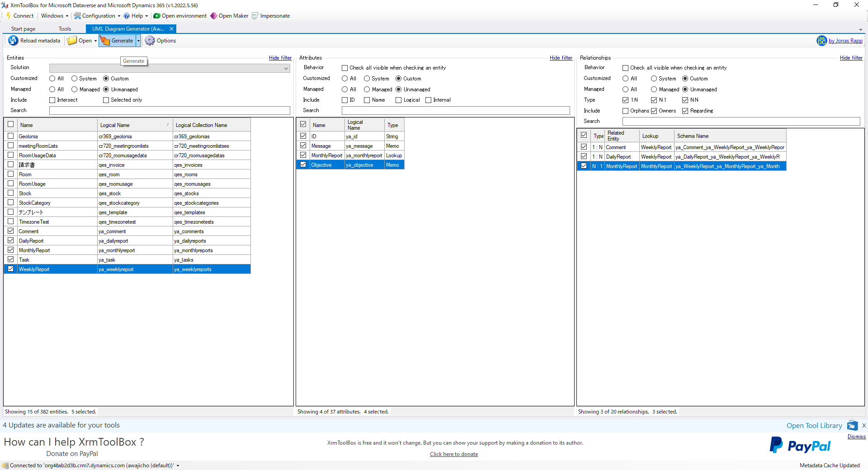Screen dimensions: 868x470
Task: Enable the Orphans checkbox
Action: pyautogui.click(x=626, y=111)
